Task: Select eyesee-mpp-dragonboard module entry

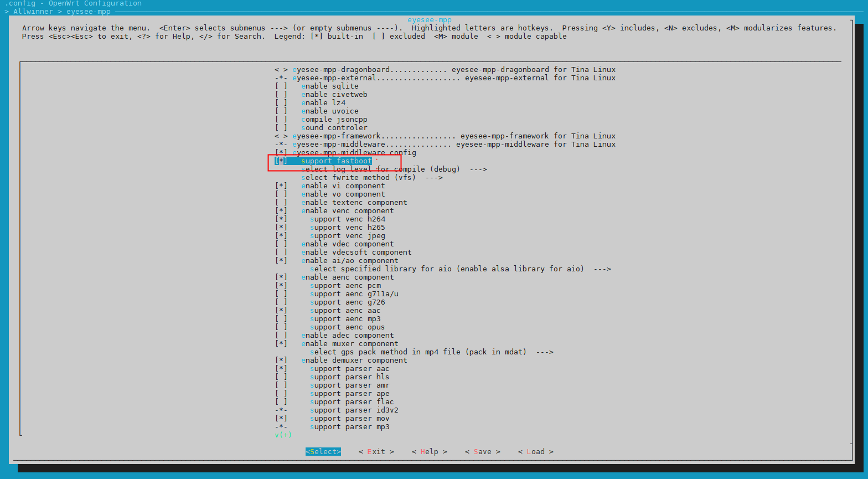Action: click(445, 70)
